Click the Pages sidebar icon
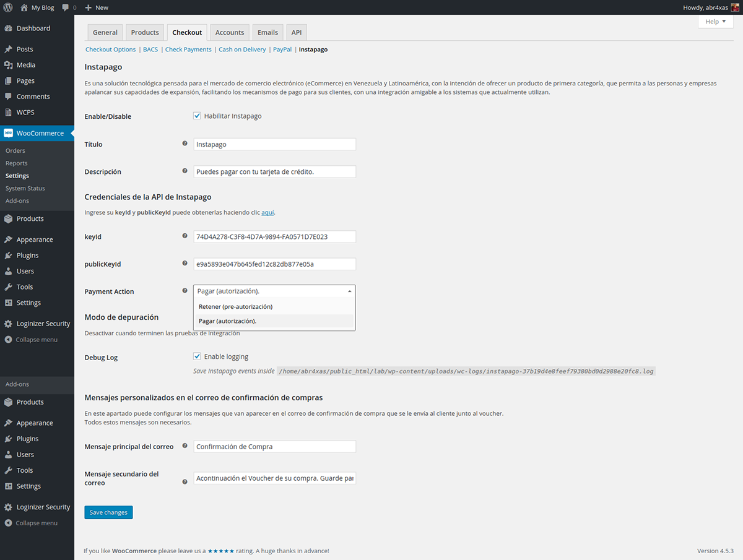Screen dimensions: 743x560 (x=8, y=81)
